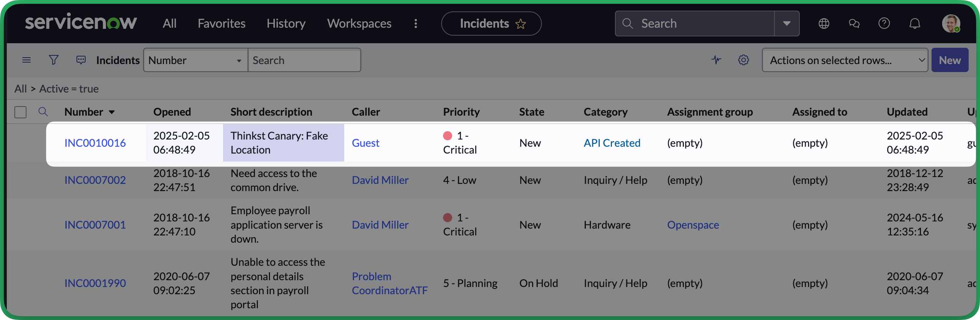Click the ServiceNow logo
The height and width of the screenshot is (320, 980).
click(x=81, y=22)
